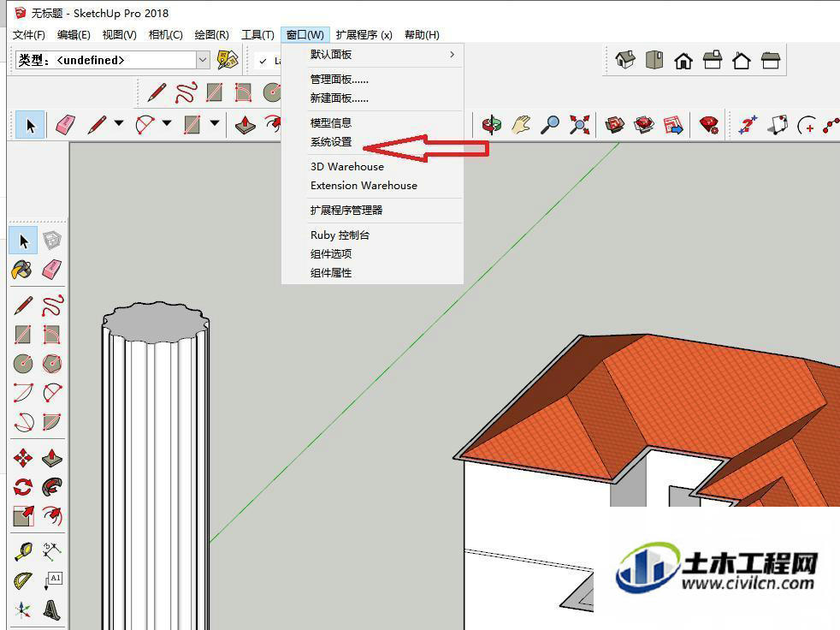The height and width of the screenshot is (630, 840).
Task: Select the Text label tool with A1 icon
Action: [52, 580]
